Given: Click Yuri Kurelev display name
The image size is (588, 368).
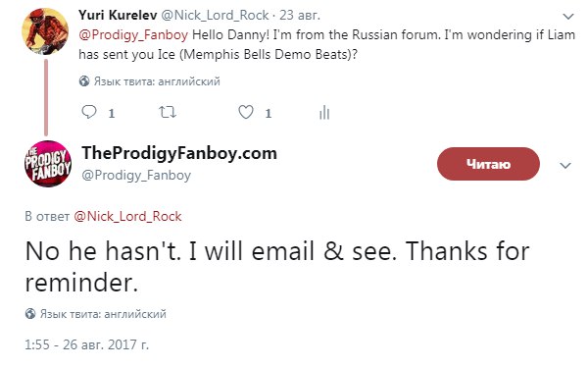Looking at the screenshot, I should [x=118, y=15].
